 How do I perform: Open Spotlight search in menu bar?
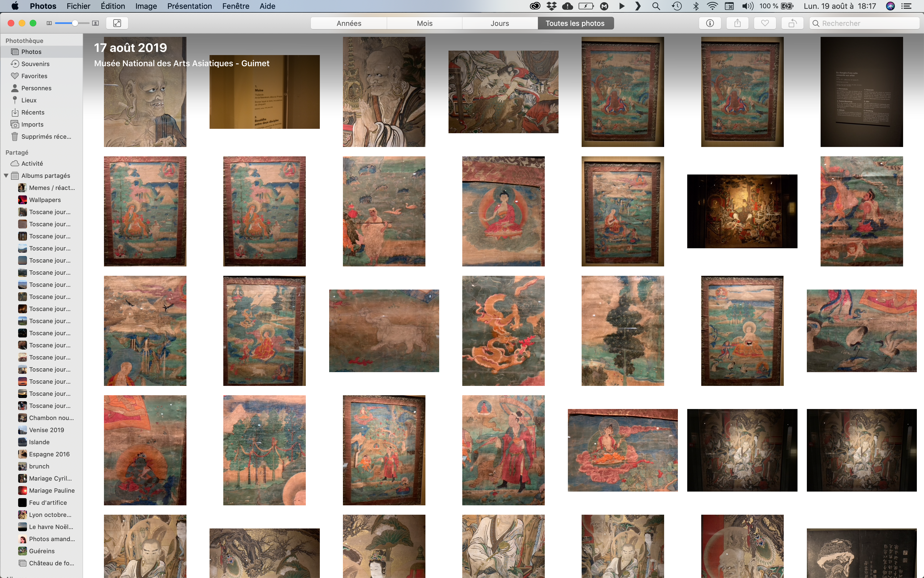(656, 6)
